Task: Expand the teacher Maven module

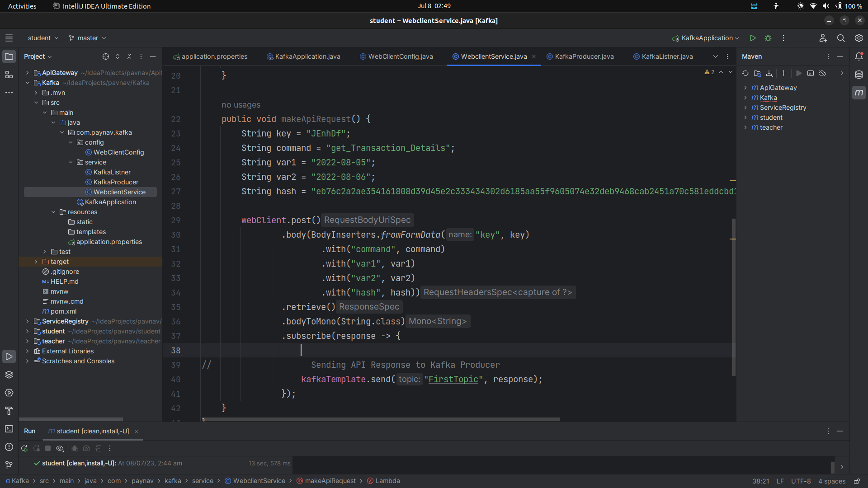Action: point(745,127)
